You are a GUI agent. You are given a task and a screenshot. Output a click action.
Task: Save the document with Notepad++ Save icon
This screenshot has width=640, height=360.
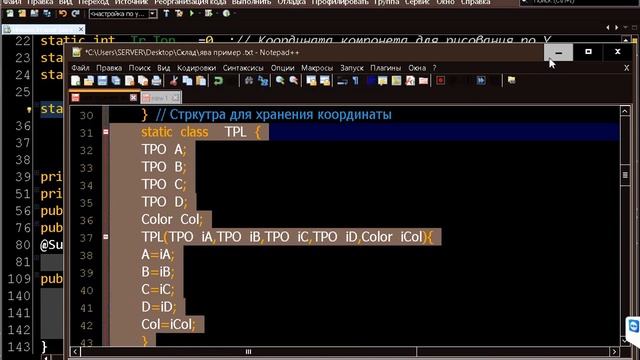[102, 81]
